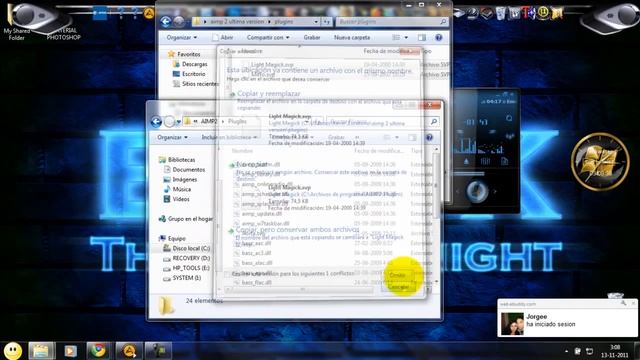Click the Back arrow in the plugins window
Screen dimensions: 640x360
tap(165, 21)
